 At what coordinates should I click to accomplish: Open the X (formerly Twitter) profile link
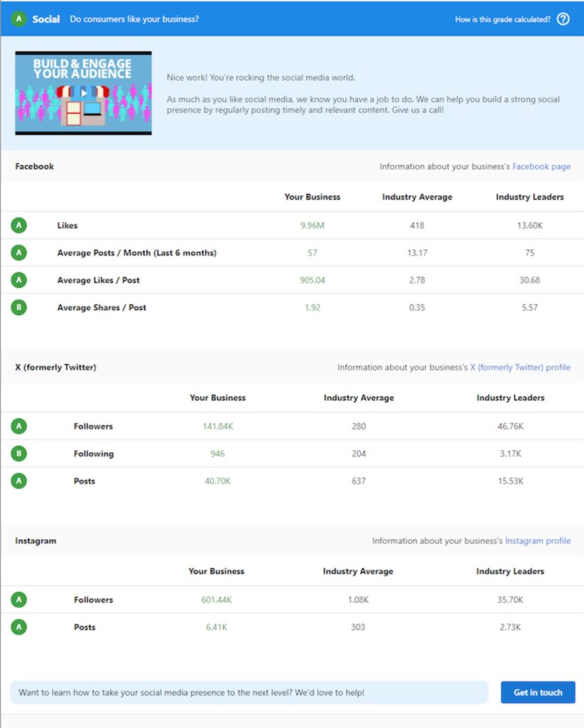521,368
